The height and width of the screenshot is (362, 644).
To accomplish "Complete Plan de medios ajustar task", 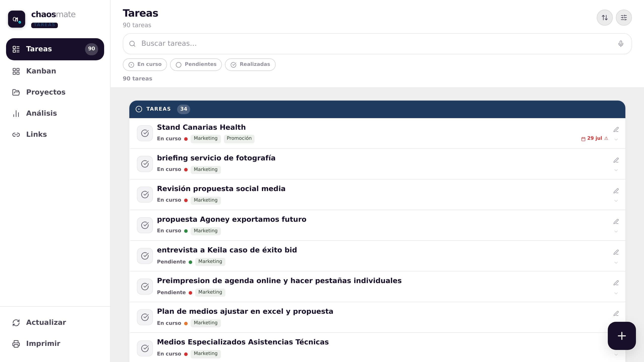I will click(x=145, y=317).
